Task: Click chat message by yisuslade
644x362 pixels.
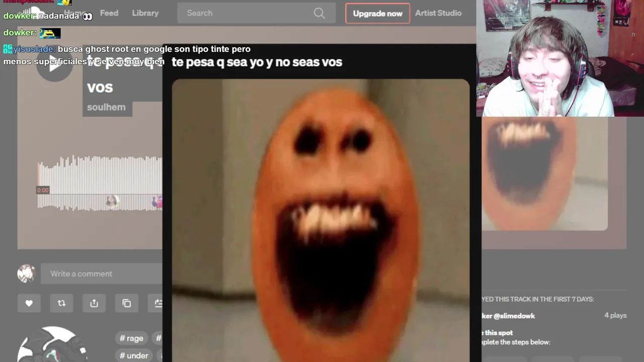Action: coord(127,55)
